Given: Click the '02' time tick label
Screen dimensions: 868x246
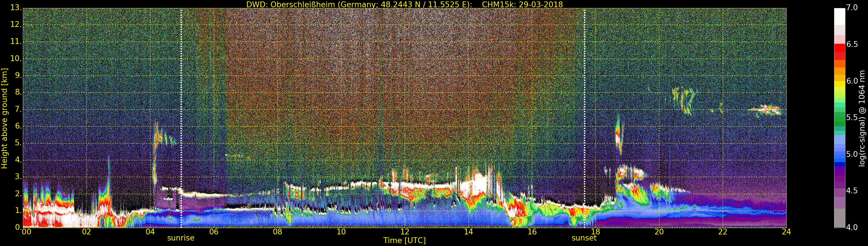Looking at the screenshot, I should (x=87, y=232).
